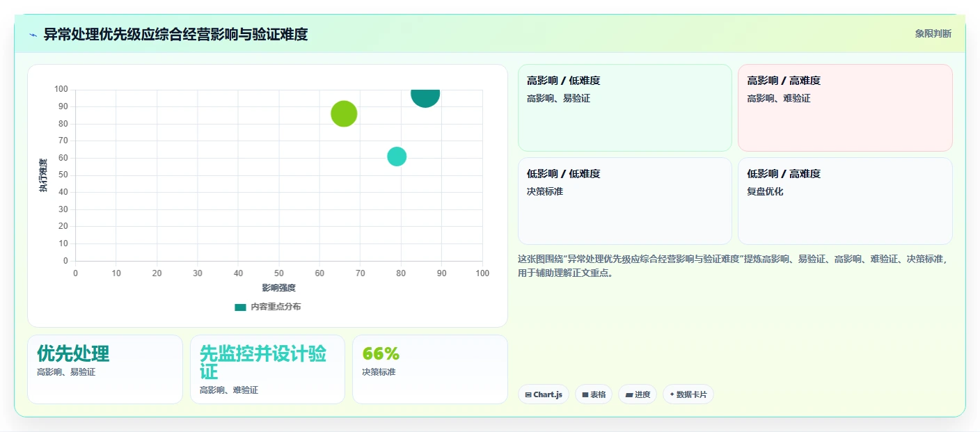The image size is (980, 432).
Task: Click the icon inside 进度 chip
Action: pos(629,394)
